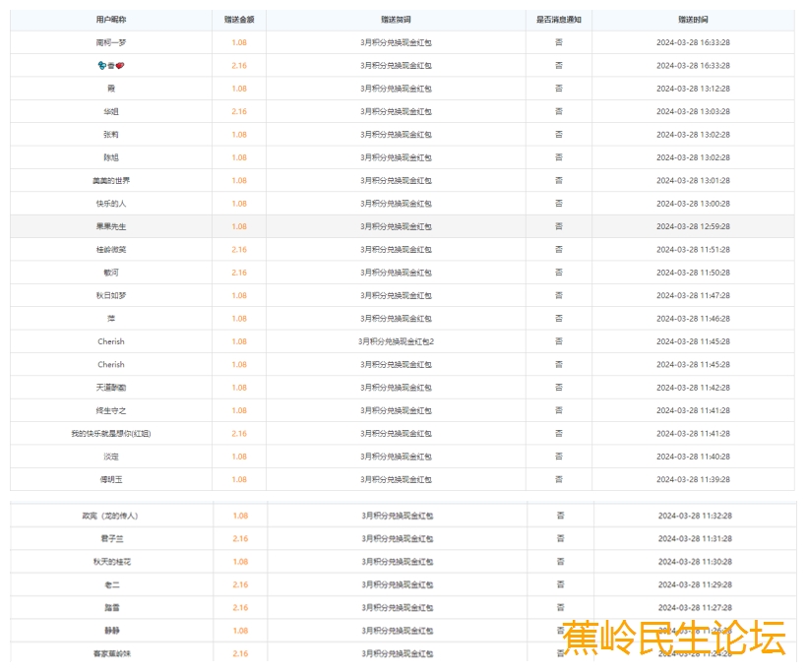Click the 1.08 amount for 傅明玉
Image resolution: width=807 pixels, height=672 pixels.
[x=239, y=479]
